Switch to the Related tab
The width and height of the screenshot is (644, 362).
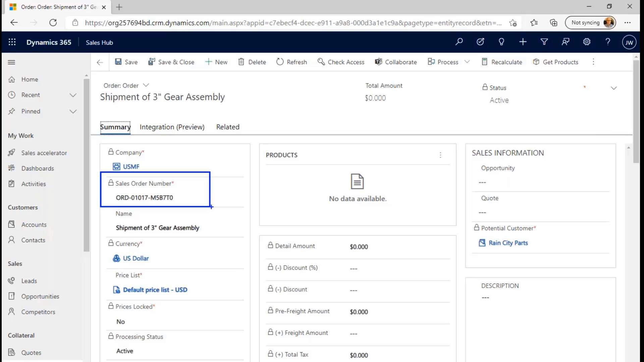[227, 127]
